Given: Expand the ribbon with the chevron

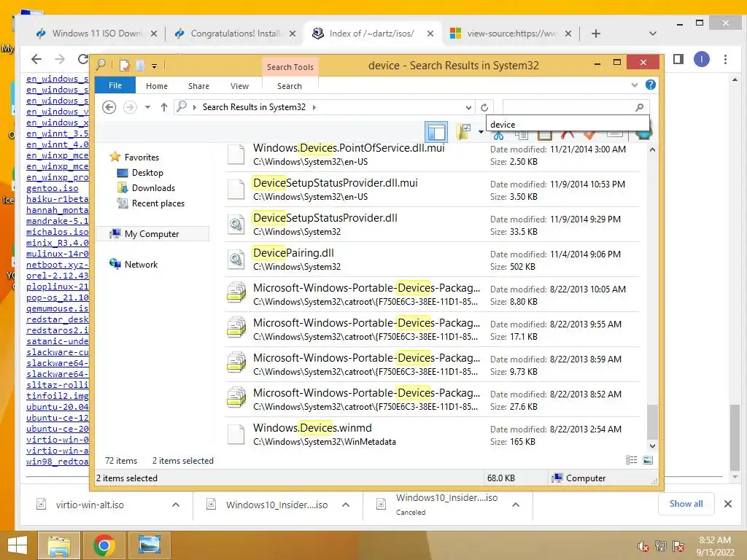Looking at the screenshot, I should [635, 85].
